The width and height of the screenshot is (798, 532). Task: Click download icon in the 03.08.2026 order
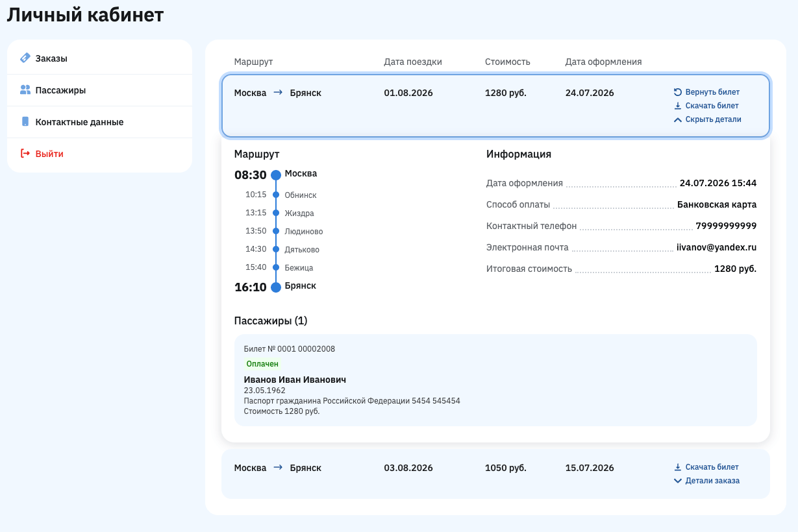click(x=678, y=467)
